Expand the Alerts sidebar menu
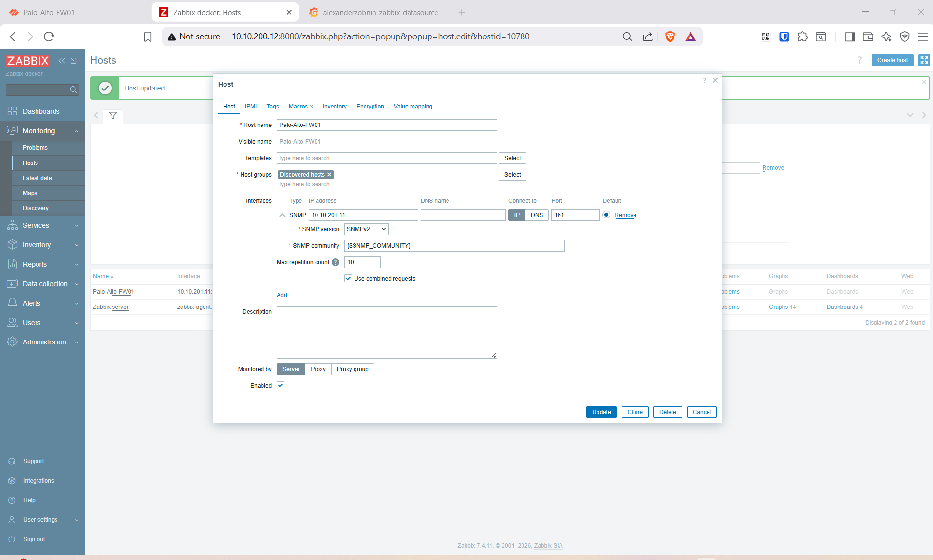The width and height of the screenshot is (933, 560). click(x=42, y=303)
